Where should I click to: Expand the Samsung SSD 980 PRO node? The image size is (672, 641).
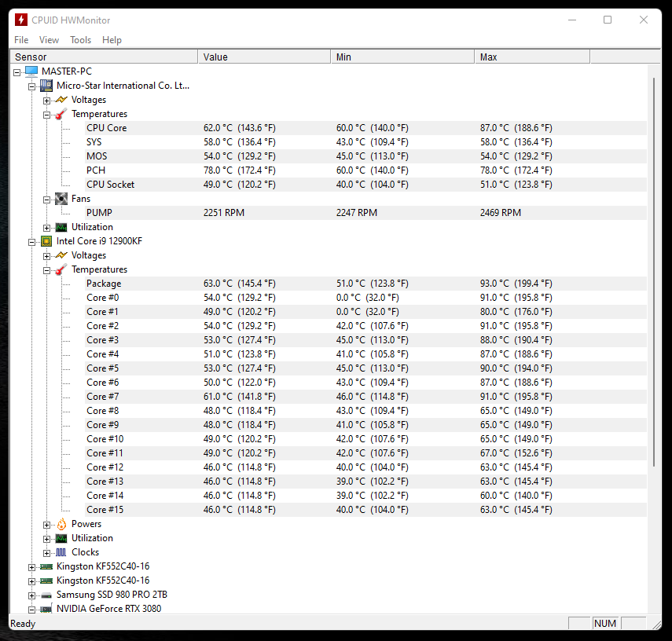click(31, 595)
